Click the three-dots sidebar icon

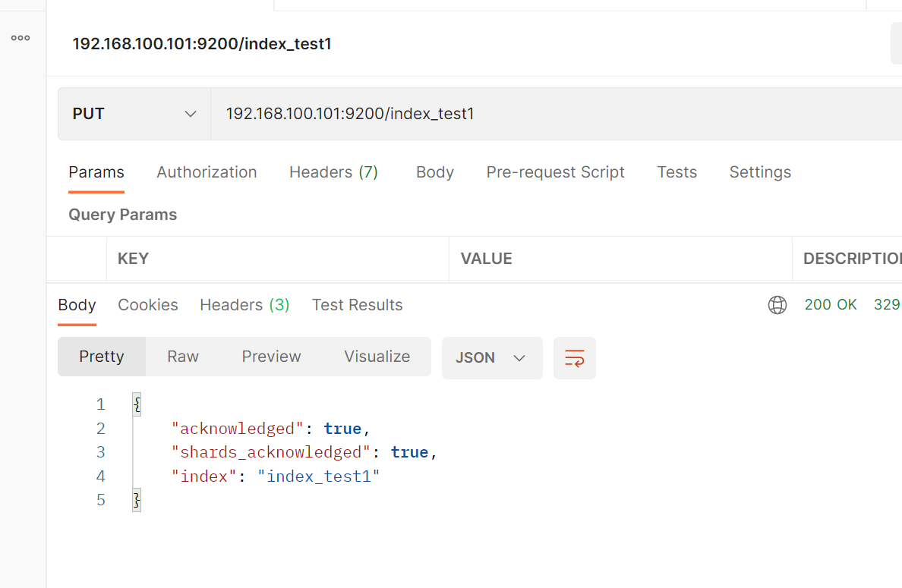(20, 38)
